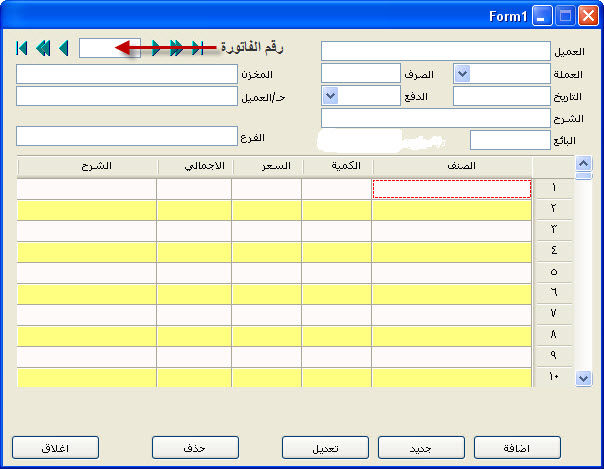Go to previous invoice with single left arrow
The width and height of the screenshot is (604, 469).
(x=64, y=48)
